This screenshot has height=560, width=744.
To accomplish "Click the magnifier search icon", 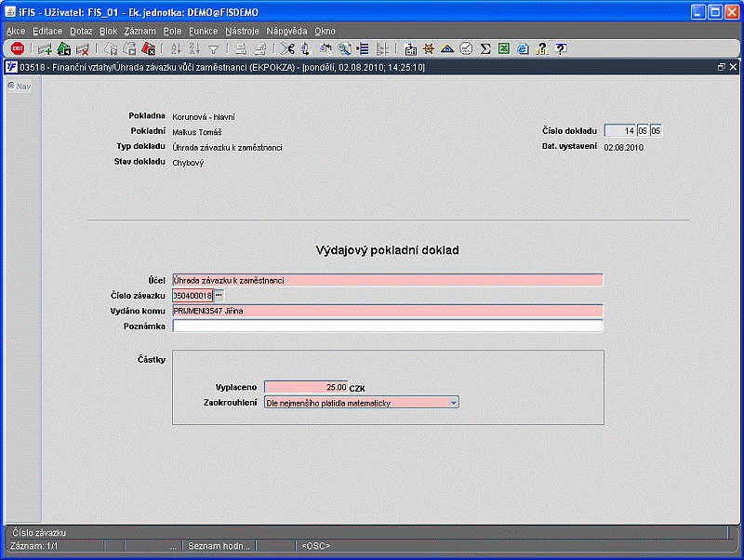I will coord(344,48).
